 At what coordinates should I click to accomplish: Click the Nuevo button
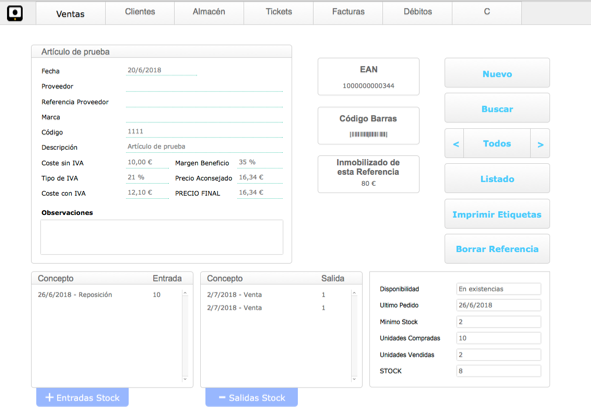point(497,73)
